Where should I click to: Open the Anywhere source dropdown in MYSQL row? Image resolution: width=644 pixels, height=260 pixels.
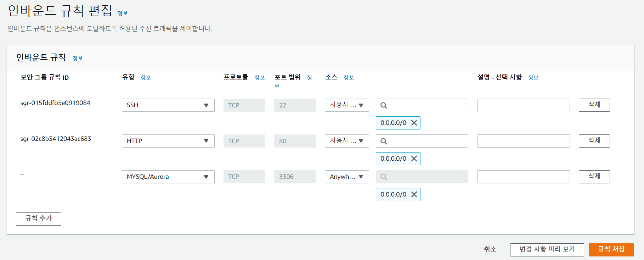(347, 177)
